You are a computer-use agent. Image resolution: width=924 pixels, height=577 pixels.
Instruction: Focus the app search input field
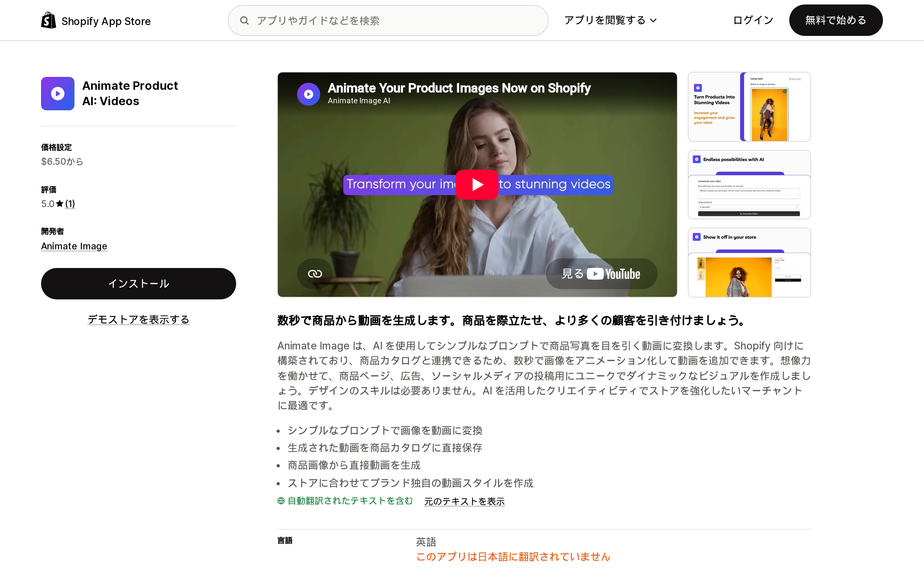pos(388,21)
